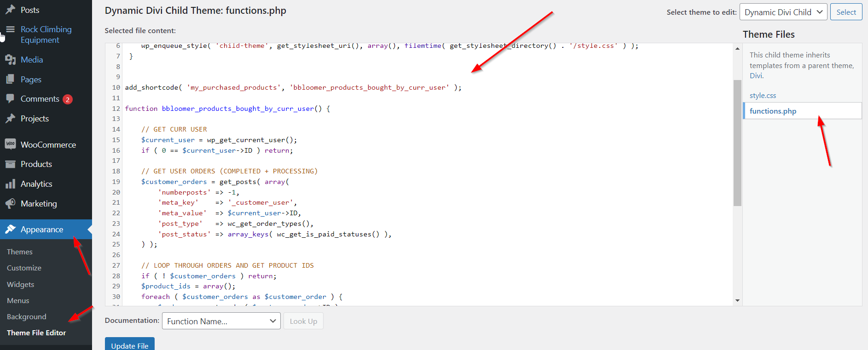Click the WooCommerce logo icon
This screenshot has height=350, width=868.
coord(10,144)
